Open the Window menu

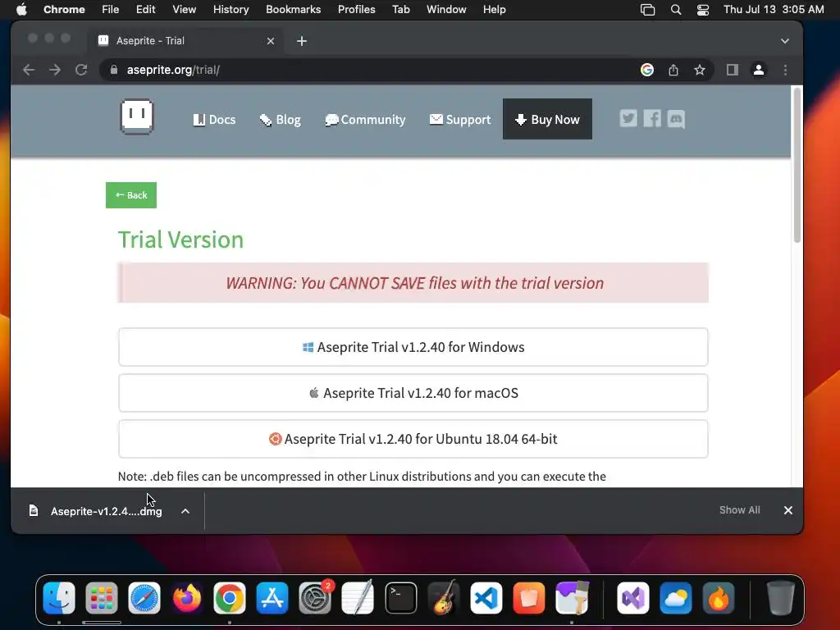[x=446, y=10]
